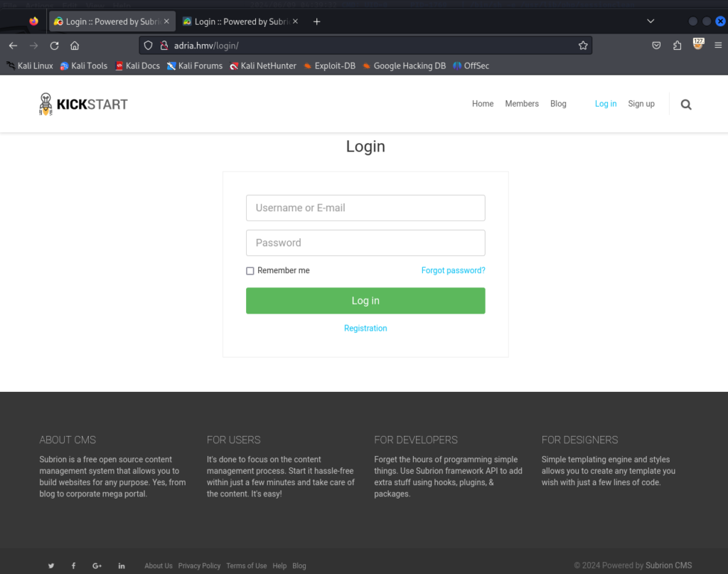Image resolution: width=728 pixels, height=574 pixels.
Task: Open the Kali Forums bookmark
Action: point(195,66)
